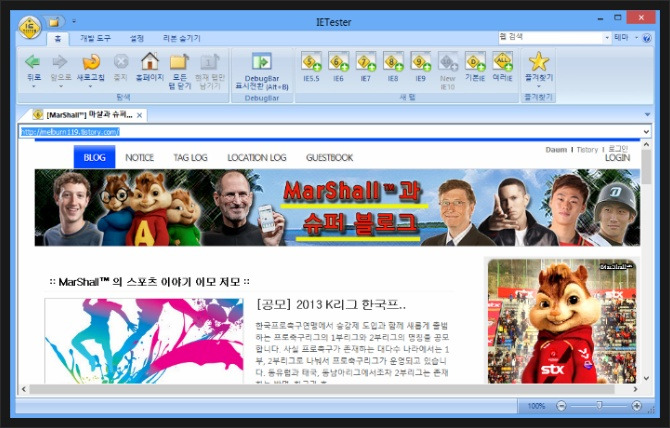Screen dimensions: 670x428
Task: Open the Favorites button dropdown arrow
Action: point(539,87)
